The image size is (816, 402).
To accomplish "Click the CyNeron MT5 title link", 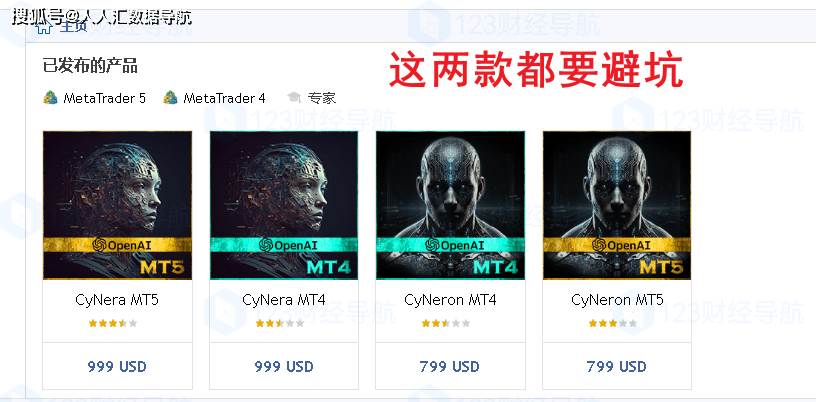I will click(617, 300).
